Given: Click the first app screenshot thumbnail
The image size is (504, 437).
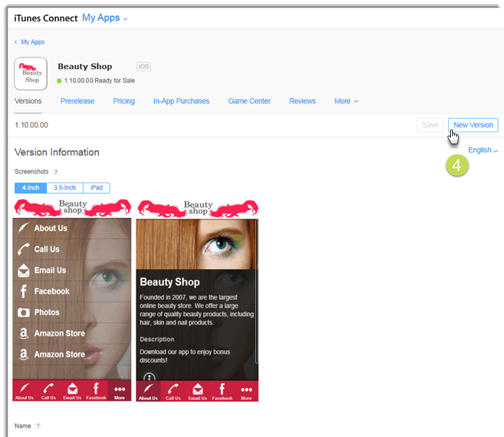Looking at the screenshot, I should click(72, 300).
